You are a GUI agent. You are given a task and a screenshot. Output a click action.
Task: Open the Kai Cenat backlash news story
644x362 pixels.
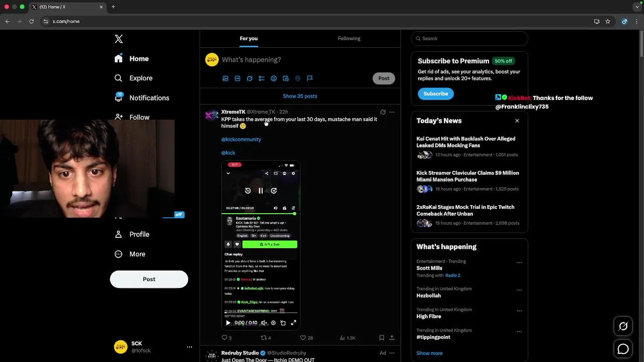[469, 146]
